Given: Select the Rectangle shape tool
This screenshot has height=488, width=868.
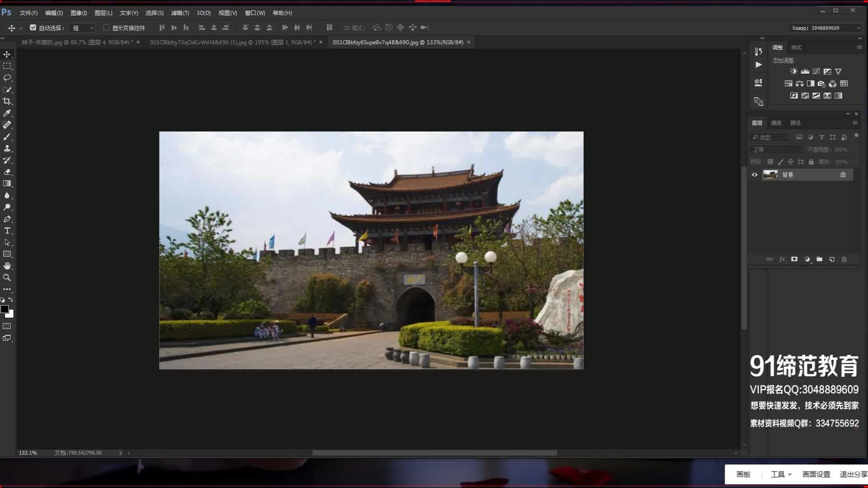Looking at the screenshot, I should tap(7, 254).
